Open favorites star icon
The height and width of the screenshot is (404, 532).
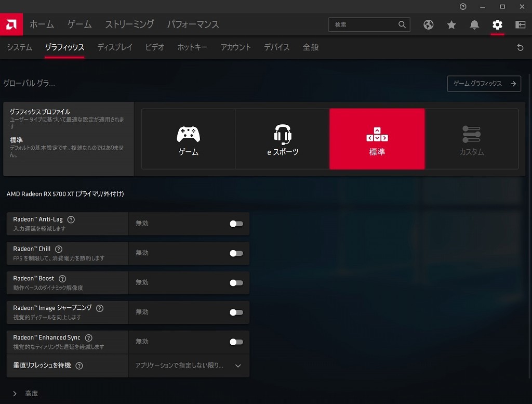pos(451,24)
